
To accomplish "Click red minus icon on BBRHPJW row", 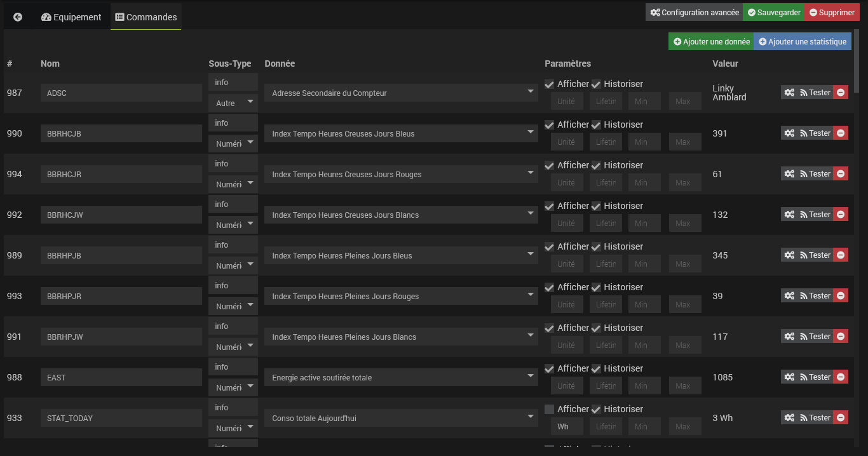I will click(841, 337).
